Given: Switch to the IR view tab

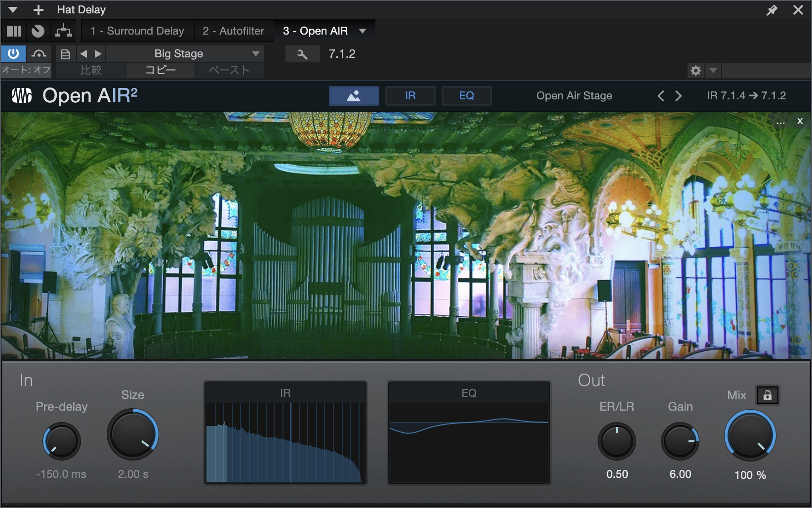Looking at the screenshot, I should (x=410, y=96).
